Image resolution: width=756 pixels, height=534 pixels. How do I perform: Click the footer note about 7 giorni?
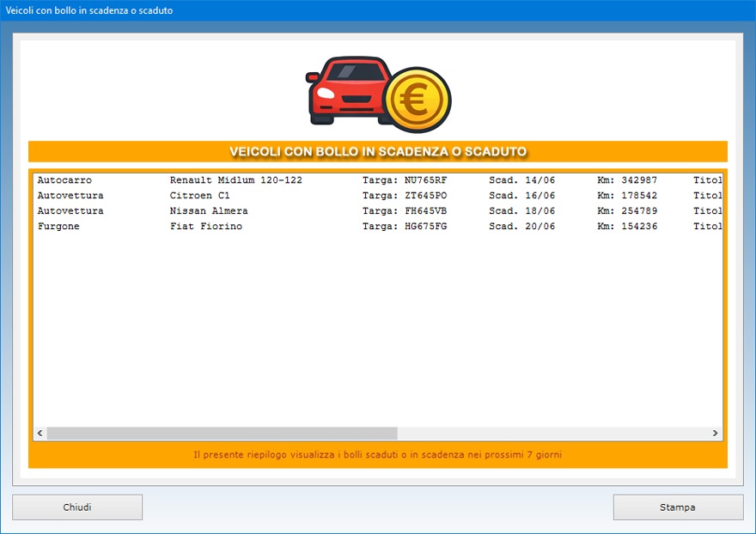pyautogui.click(x=378, y=454)
